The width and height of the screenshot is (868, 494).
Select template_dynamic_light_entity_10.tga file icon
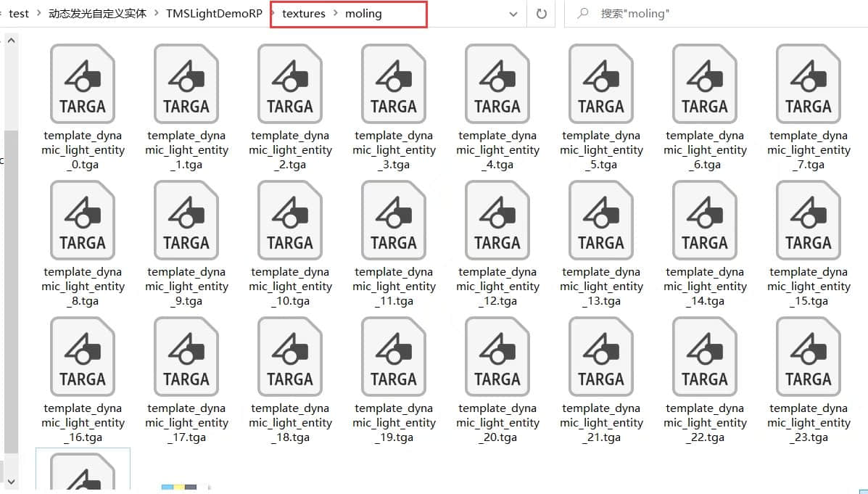pos(289,220)
